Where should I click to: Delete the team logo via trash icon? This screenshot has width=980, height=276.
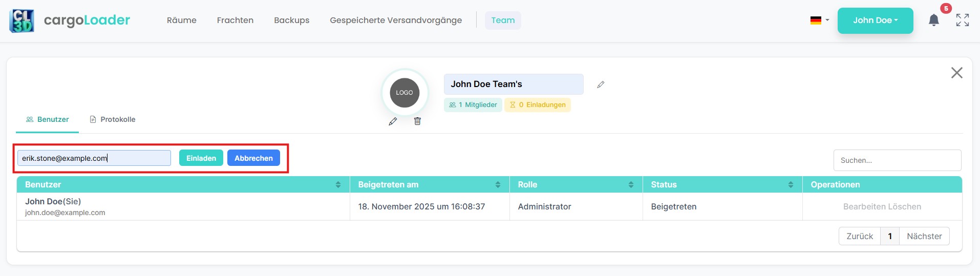(x=417, y=121)
